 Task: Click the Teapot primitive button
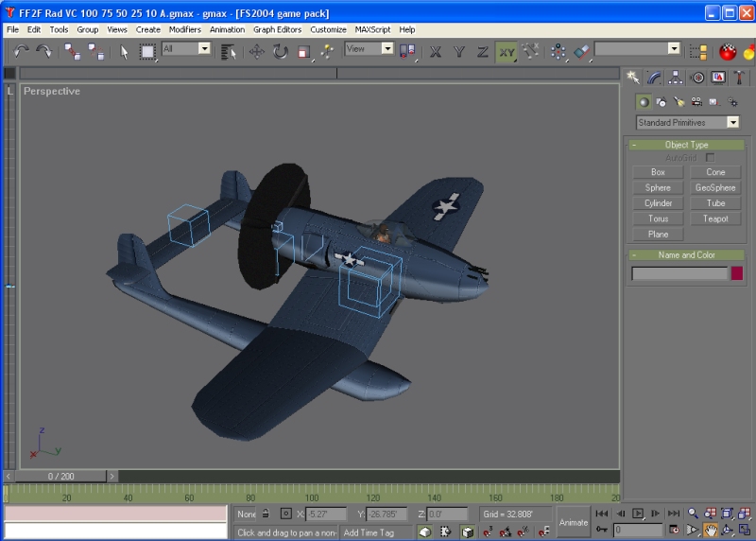point(715,218)
